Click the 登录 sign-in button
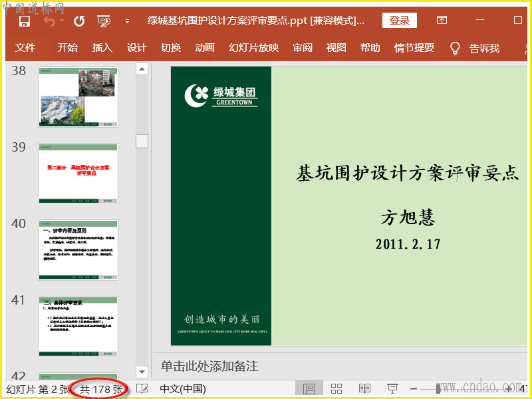Image resolution: width=532 pixels, height=399 pixels. click(x=400, y=21)
